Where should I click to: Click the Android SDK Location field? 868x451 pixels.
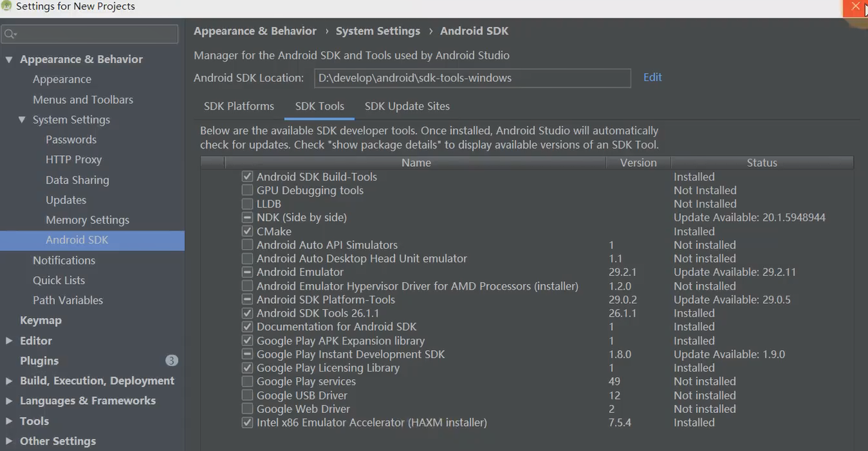[x=472, y=78]
